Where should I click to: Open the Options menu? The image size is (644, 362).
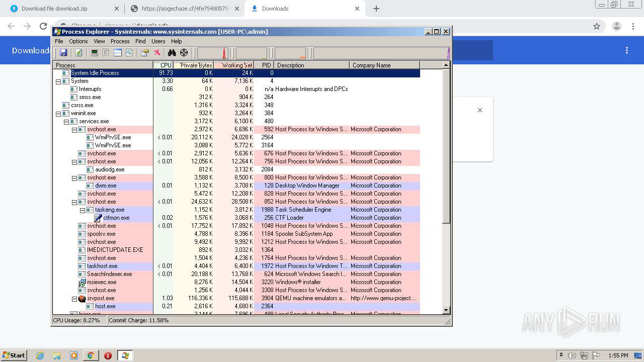pyautogui.click(x=78, y=41)
